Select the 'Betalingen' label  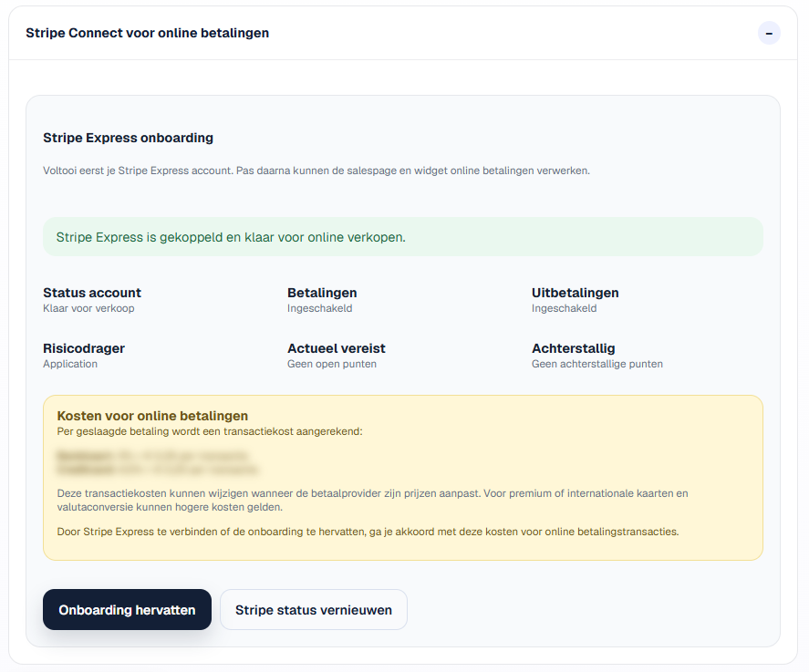click(322, 293)
